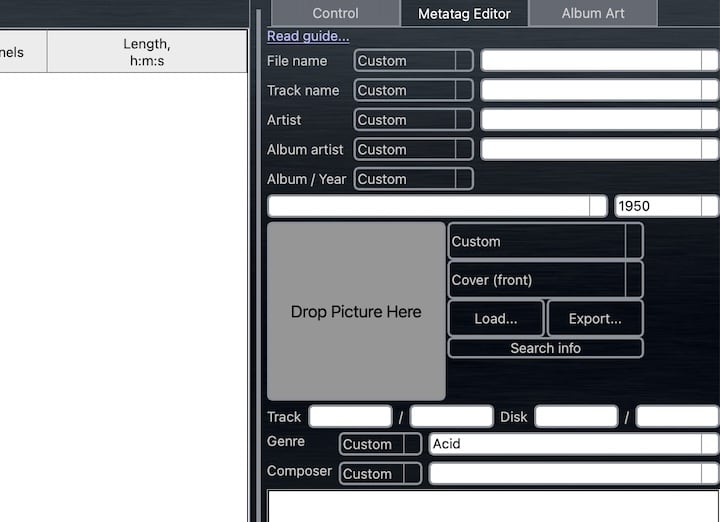Click the total disks field after Disk slash

point(678,416)
